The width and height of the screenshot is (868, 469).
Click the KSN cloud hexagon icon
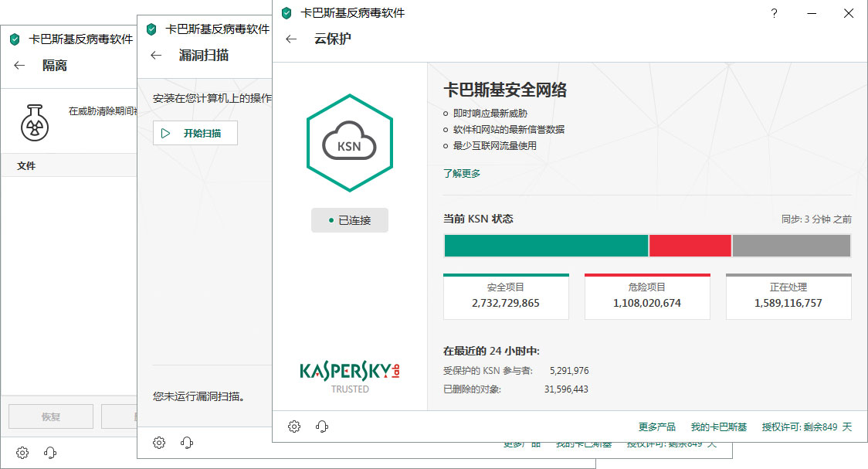point(349,143)
